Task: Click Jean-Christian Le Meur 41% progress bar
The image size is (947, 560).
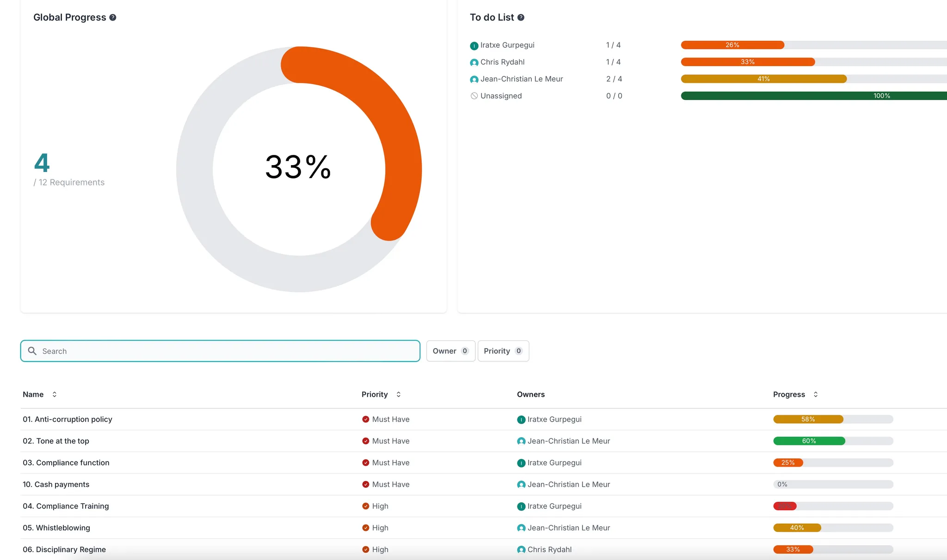Action: [x=763, y=79]
